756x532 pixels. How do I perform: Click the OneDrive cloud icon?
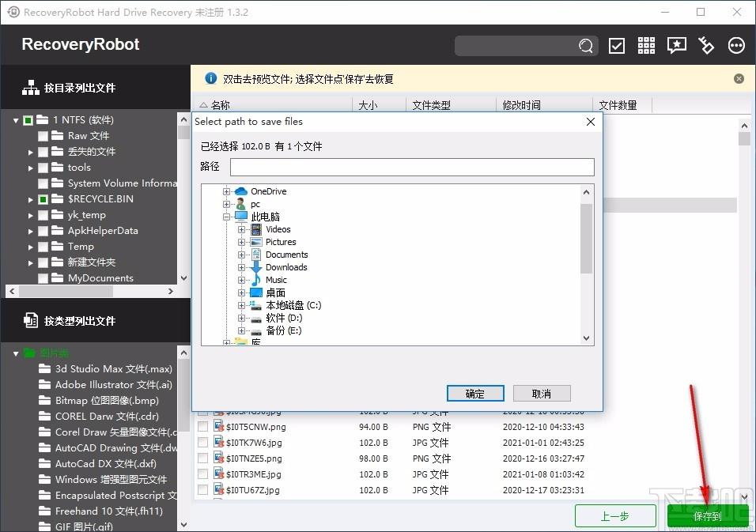pyautogui.click(x=240, y=191)
